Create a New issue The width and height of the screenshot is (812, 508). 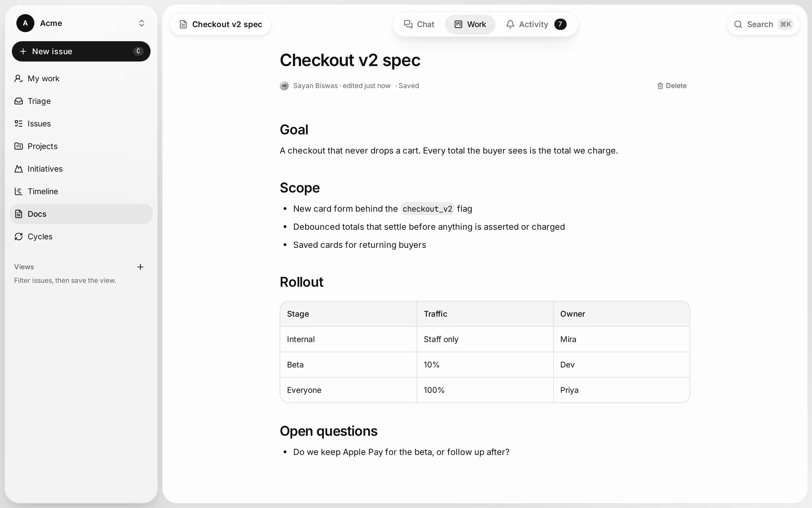pos(81,51)
